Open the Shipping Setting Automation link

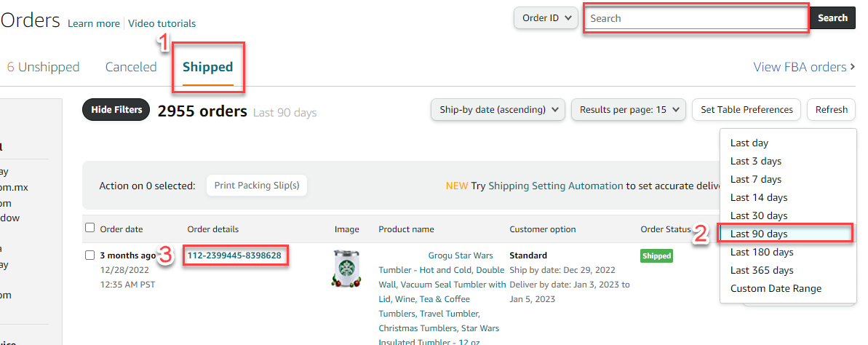click(x=555, y=186)
